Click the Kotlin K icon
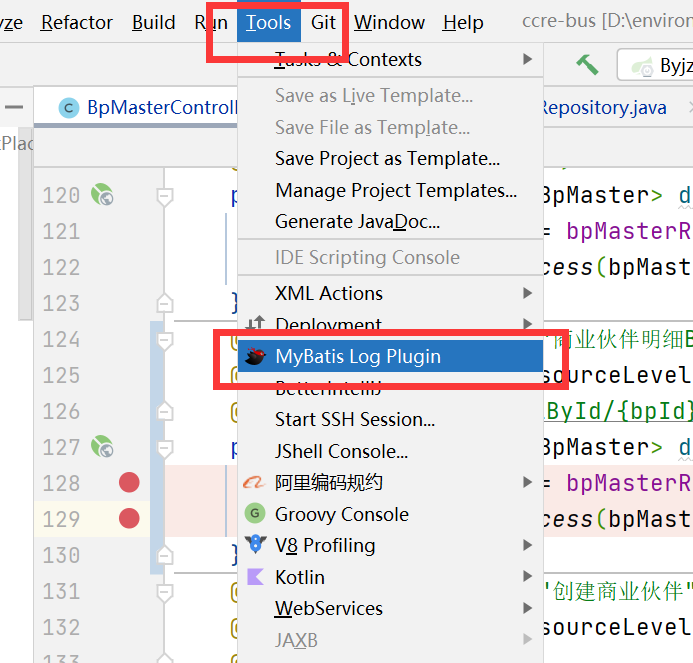The width and height of the screenshot is (693, 663). point(255,577)
